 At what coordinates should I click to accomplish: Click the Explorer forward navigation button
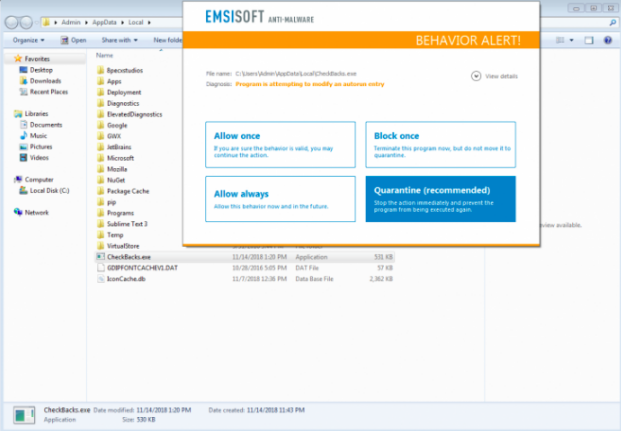(26, 23)
